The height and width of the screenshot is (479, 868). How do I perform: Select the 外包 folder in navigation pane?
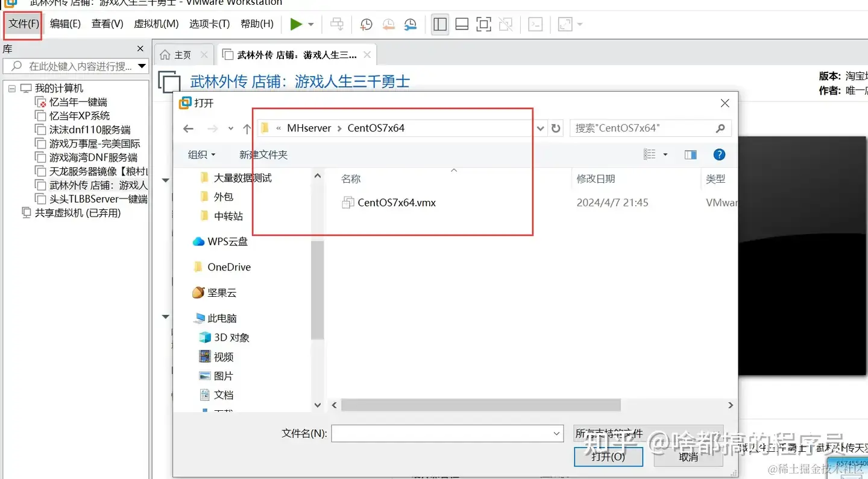pyautogui.click(x=224, y=197)
